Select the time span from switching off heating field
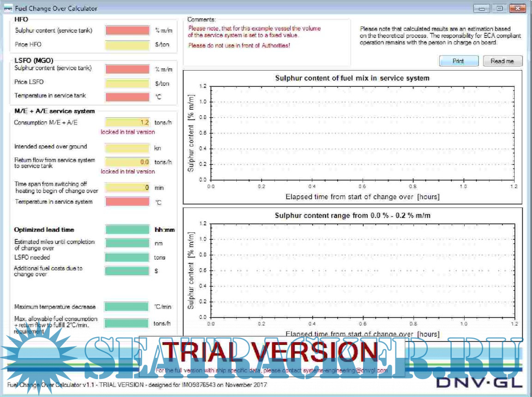This screenshot has height=397, width=532. click(x=128, y=188)
